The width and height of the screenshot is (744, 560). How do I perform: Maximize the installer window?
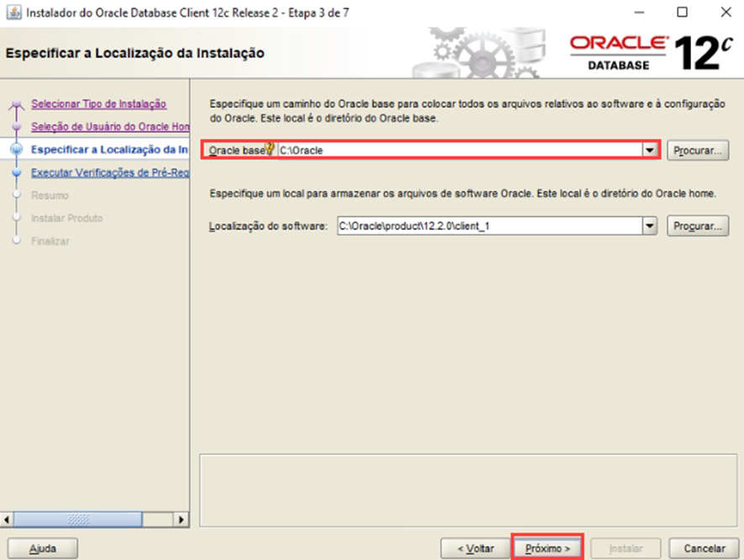tap(682, 13)
